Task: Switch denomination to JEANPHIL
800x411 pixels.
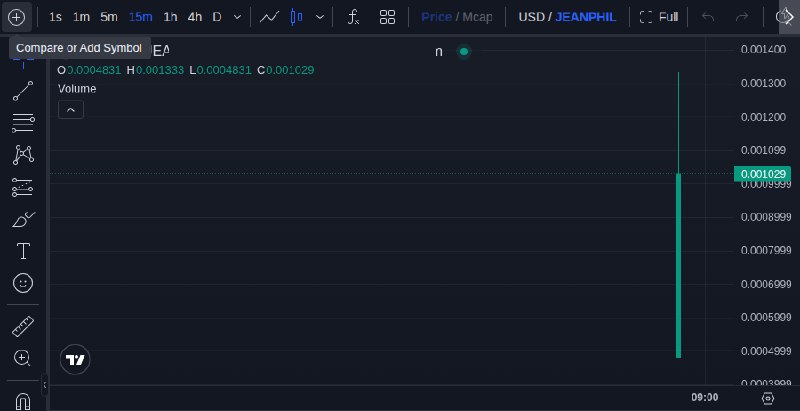Action: (x=586, y=17)
